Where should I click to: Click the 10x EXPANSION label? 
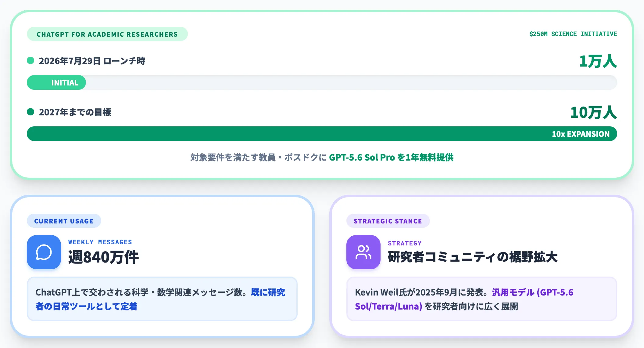(581, 134)
